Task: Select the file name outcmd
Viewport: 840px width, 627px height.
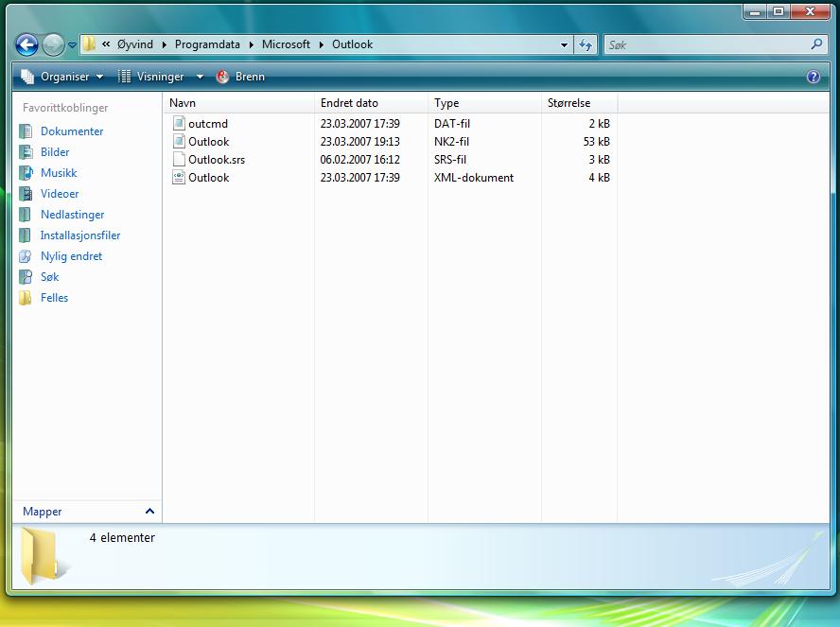Action: pyautogui.click(x=208, y=124)
